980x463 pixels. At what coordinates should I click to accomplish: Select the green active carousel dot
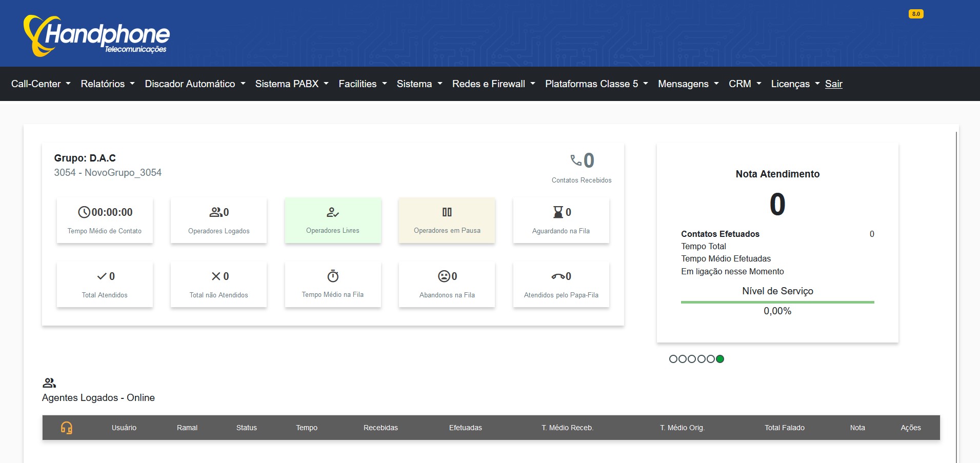[720, 359]
